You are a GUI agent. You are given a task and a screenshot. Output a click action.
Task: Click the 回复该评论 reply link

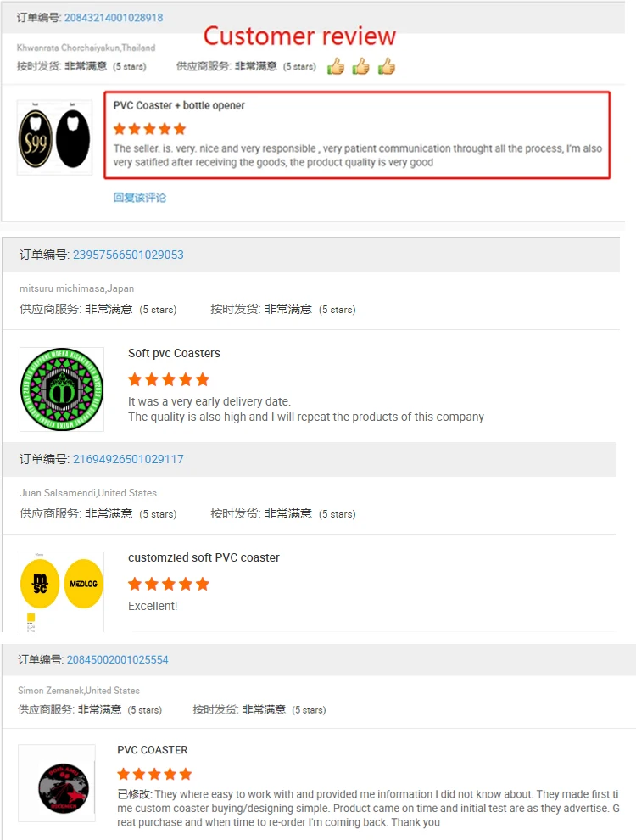pos(140,198)
